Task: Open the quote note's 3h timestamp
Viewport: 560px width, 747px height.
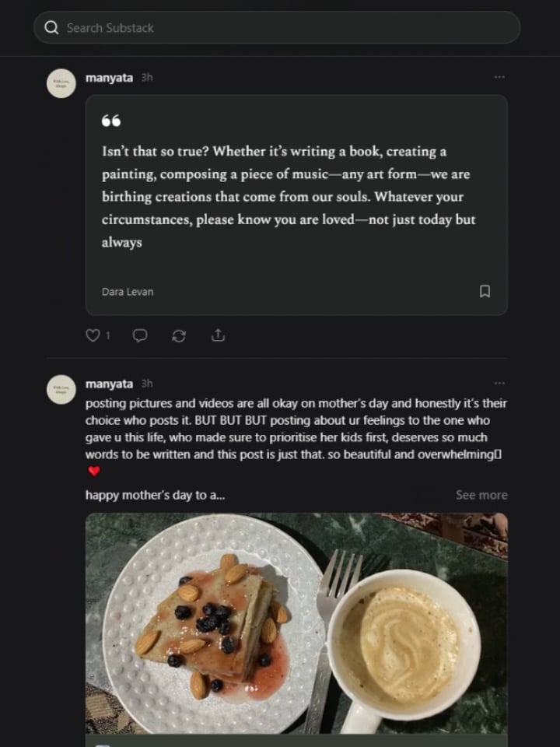Action: [147, 78]
